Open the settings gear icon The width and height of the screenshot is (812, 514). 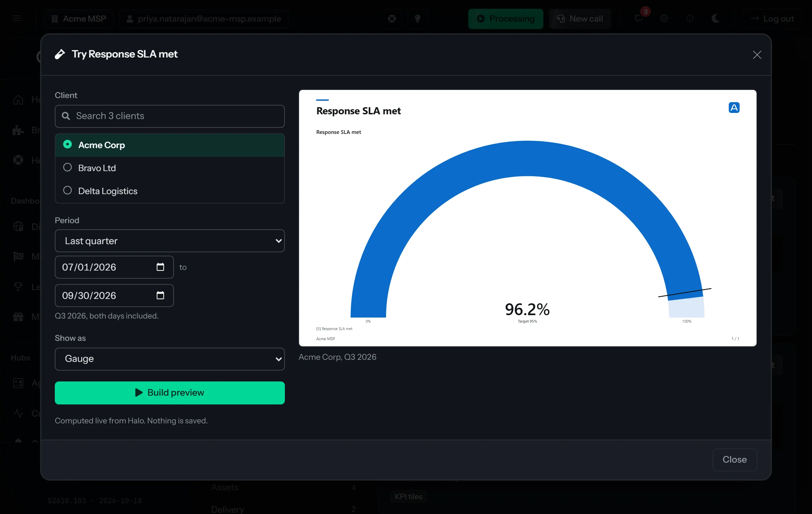coord(664,19)
